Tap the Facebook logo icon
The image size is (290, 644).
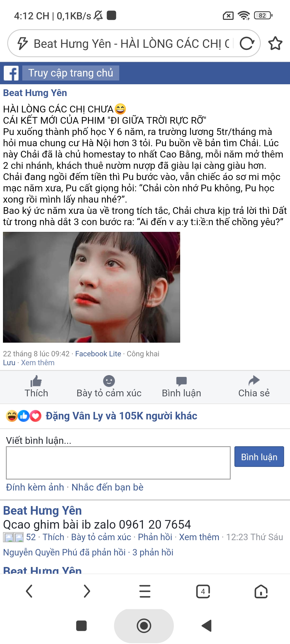(11, 73)
